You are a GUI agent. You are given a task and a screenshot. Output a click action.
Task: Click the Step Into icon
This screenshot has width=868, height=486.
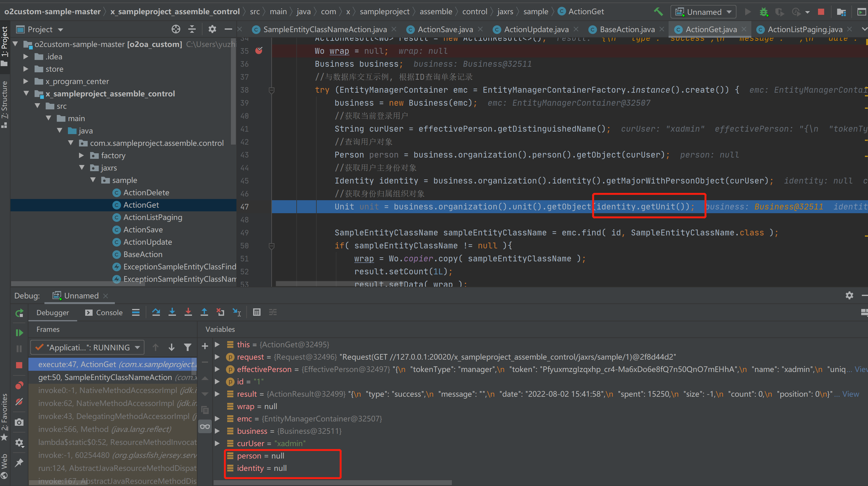click(x=172, y=312)
